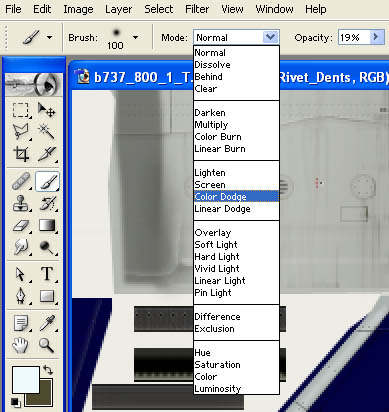
Task: Choose Overlay blend mode
Action: [236, 233]
